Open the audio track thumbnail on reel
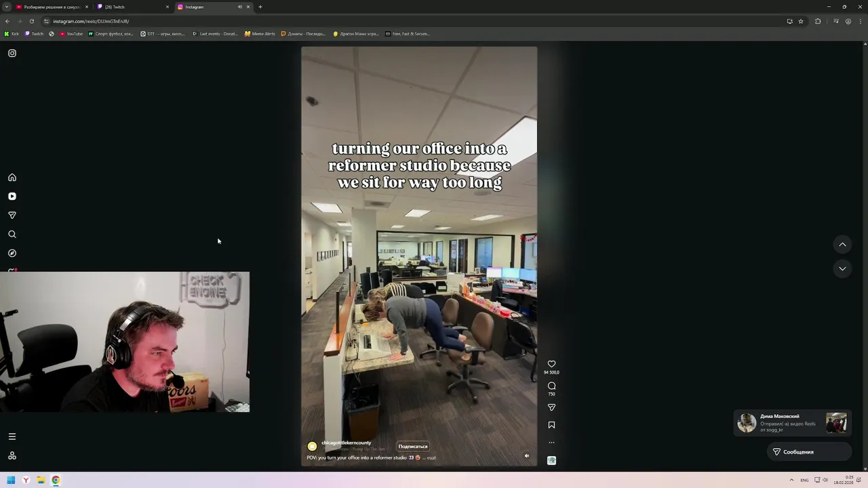The height and width of the screenshot is (488, 868). (x=551, y=460)
